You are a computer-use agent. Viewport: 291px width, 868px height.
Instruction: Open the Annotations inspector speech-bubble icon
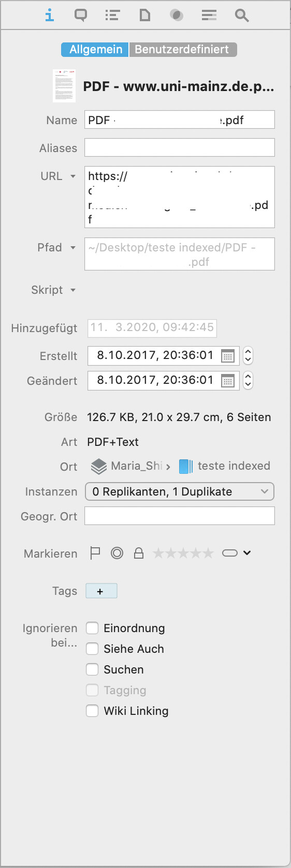tap(81, 15)
